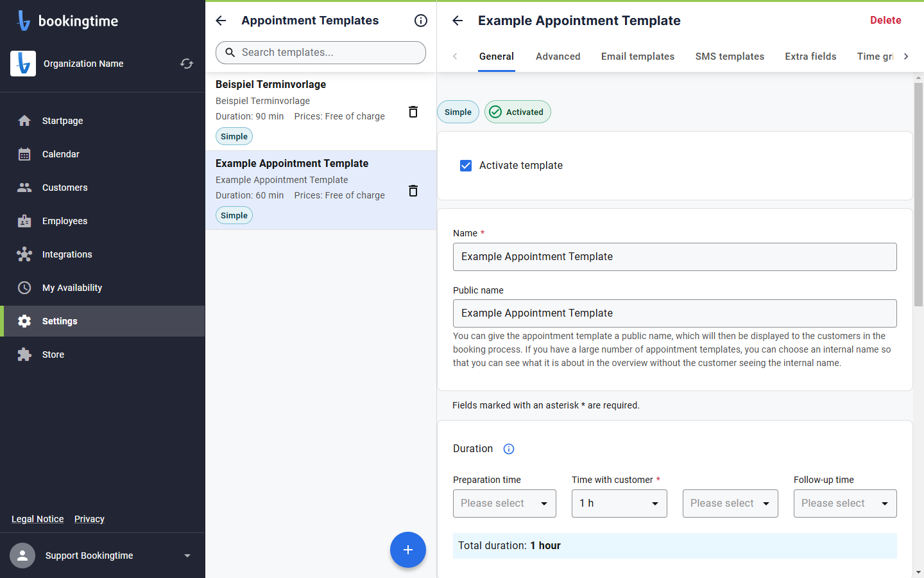Select the Beispiel Terminvorlage template entry
924x578 pixels.
click(321, 111)
